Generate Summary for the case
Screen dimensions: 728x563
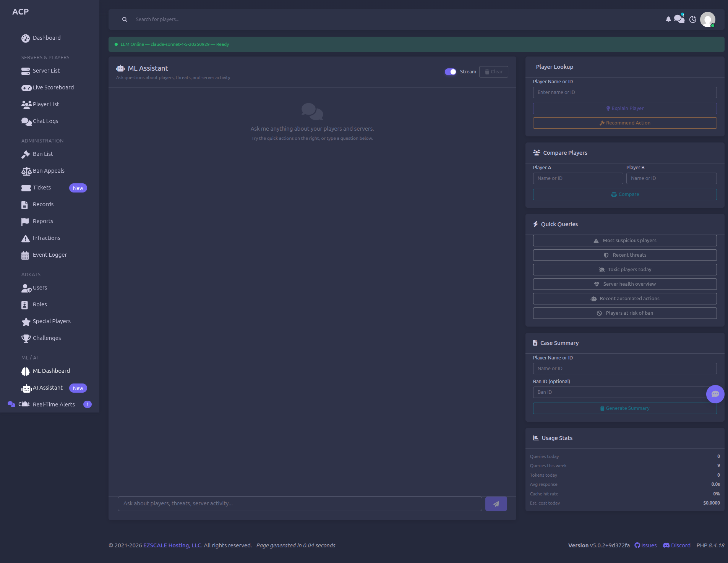pyautogui.click(x=625, y=408)
